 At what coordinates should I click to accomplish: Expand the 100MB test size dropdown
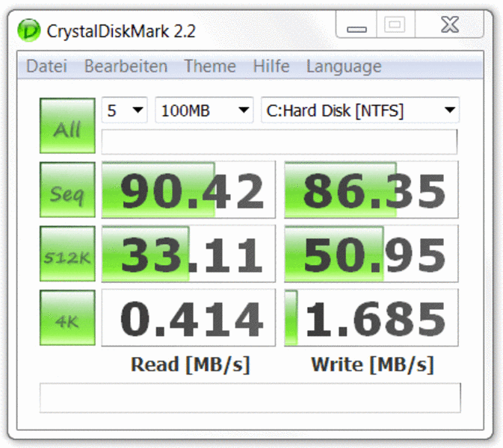[x=204, y=111]
